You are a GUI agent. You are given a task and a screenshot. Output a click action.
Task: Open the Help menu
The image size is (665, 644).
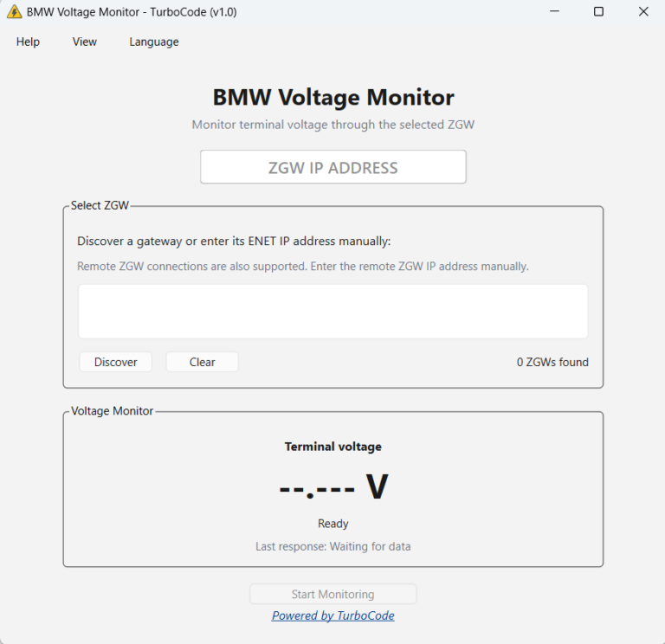[28, 42]
